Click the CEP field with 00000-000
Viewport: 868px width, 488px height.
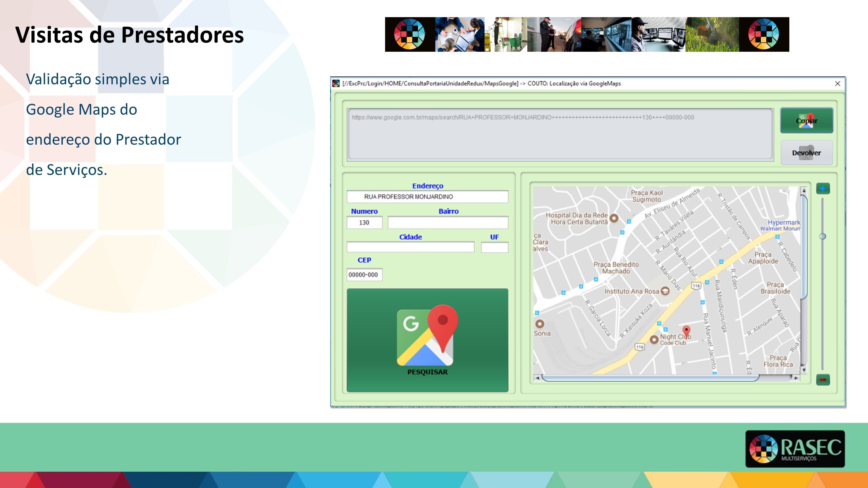pyautogui.click(x=364, y=275)
